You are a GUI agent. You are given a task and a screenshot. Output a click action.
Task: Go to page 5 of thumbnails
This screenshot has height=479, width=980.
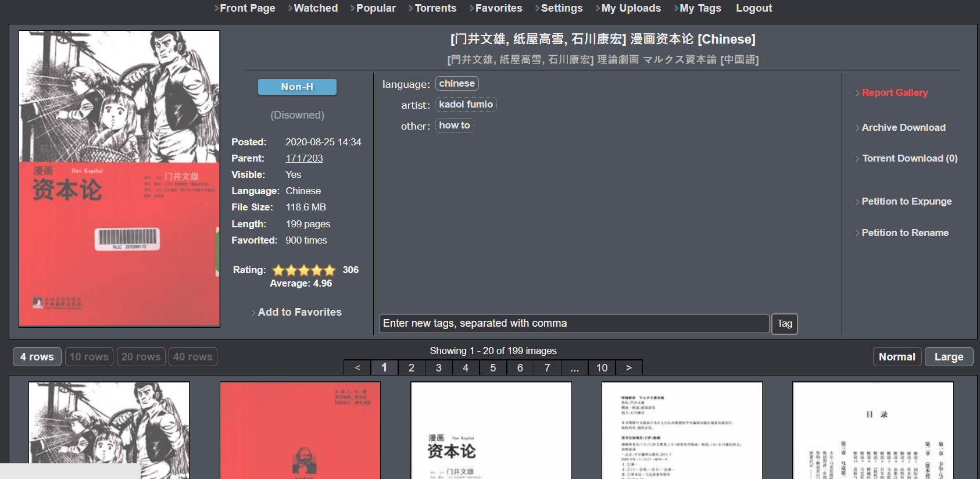[493, 367]
